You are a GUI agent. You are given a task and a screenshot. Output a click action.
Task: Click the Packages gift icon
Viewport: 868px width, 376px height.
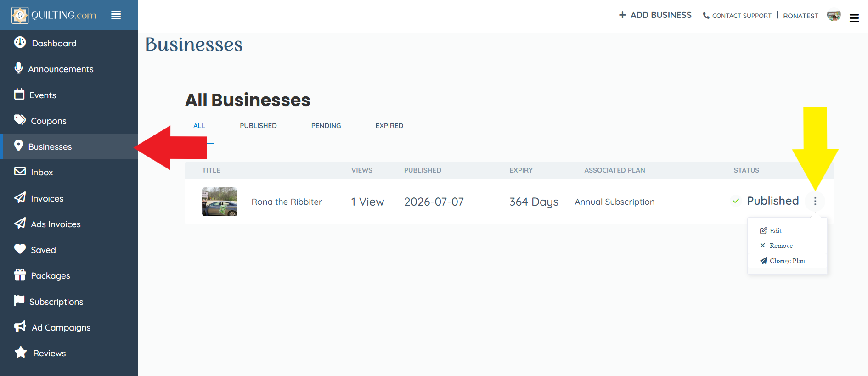[20, 275]
